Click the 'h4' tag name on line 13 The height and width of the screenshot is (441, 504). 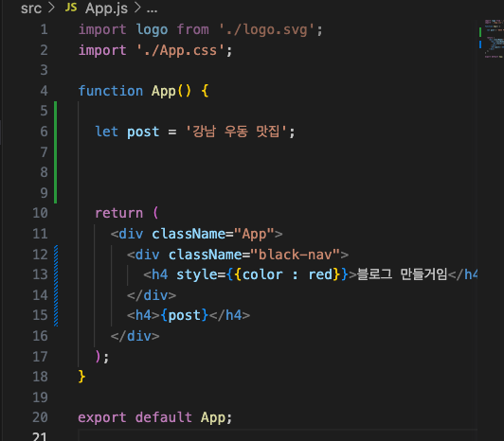[159, 275]
